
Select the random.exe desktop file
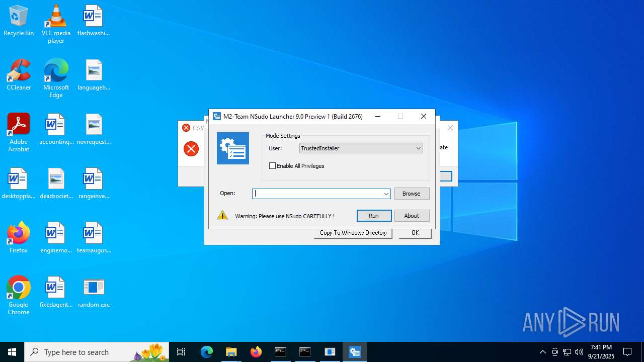pos(94,293)
